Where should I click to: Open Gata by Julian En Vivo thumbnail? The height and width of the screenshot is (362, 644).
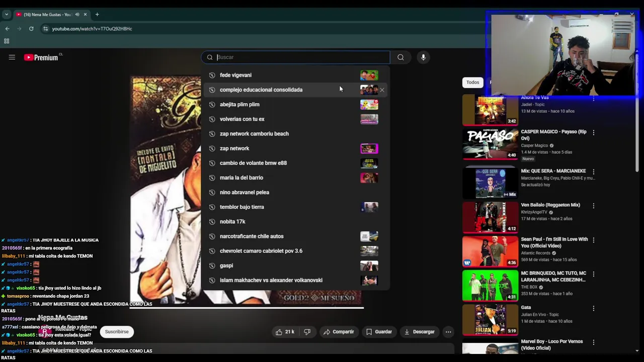[x=490, y=320]
